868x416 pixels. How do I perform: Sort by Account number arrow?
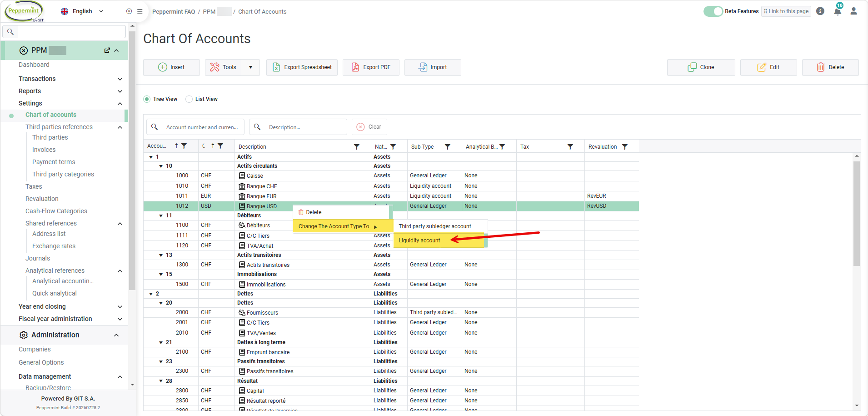[176, 146]
